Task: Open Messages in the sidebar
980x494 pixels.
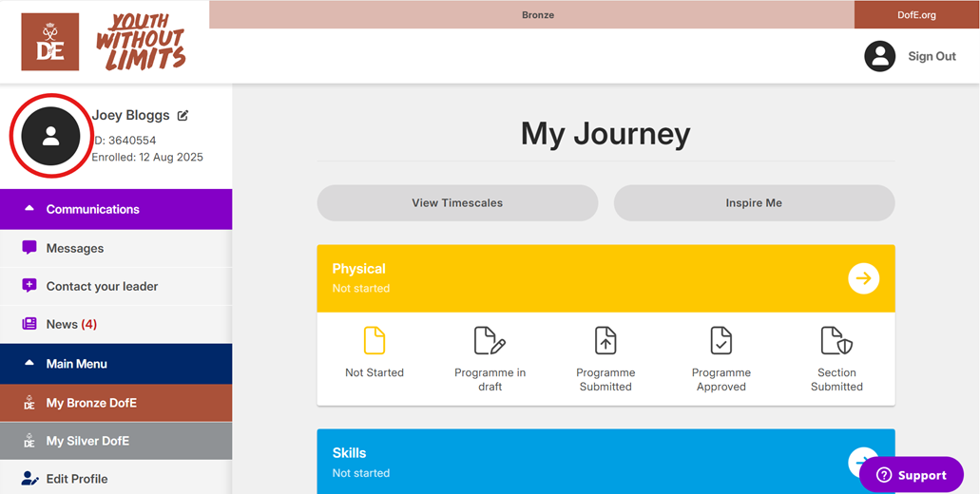Action: coord(75,248)
